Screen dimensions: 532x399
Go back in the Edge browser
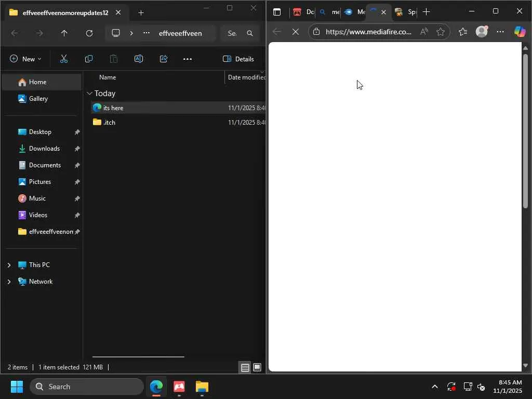coord(277,32)
